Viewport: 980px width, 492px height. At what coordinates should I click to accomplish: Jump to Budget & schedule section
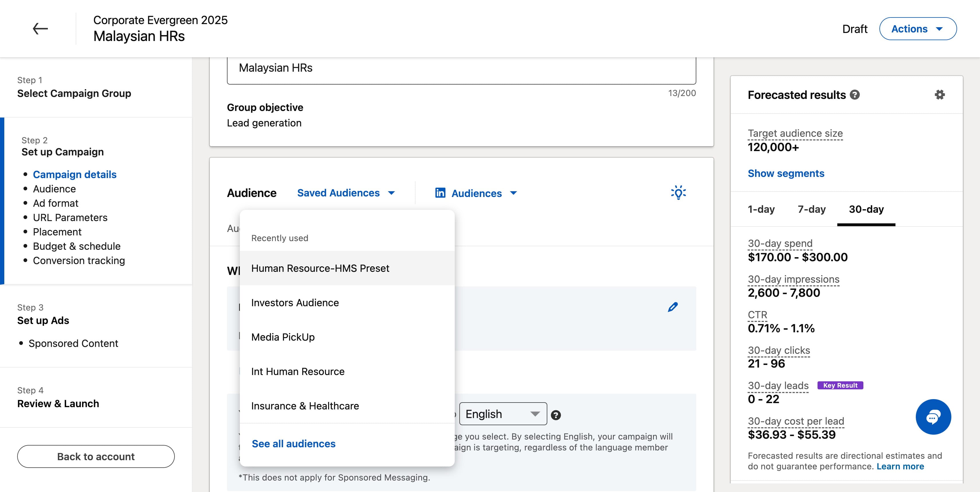click(77, 246)
